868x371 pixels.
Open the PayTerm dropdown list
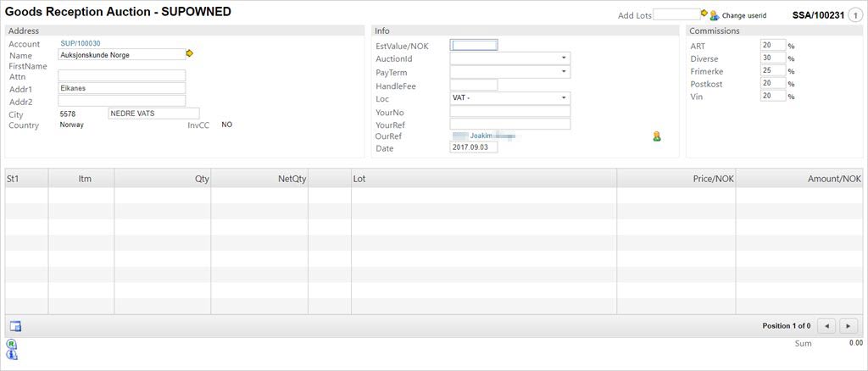point(564,72)
